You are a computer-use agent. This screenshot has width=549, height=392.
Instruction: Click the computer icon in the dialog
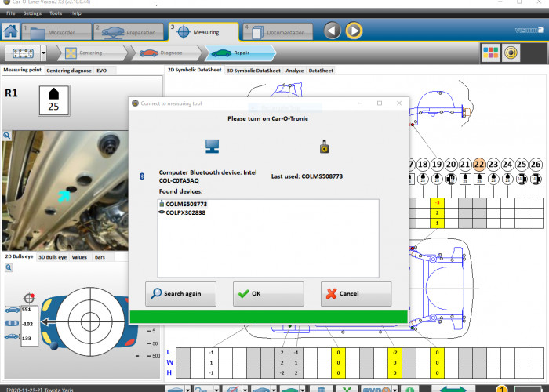coord(213,147)
